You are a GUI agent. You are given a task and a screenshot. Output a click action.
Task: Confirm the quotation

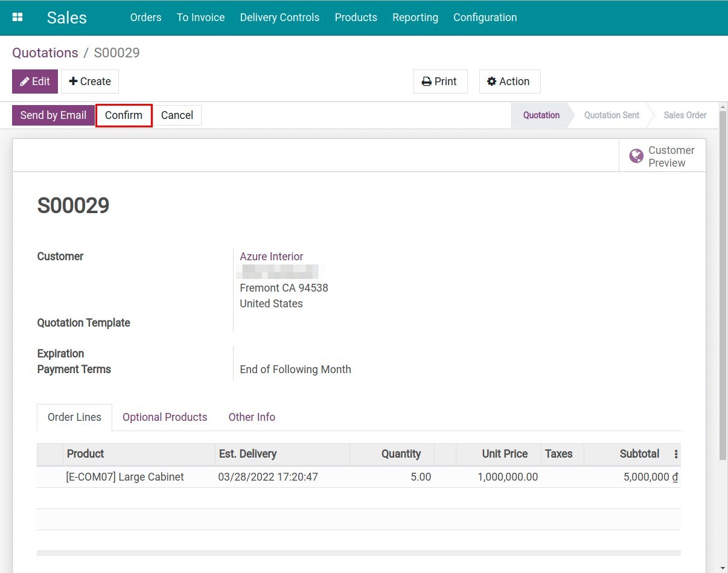tap(124, 115)
